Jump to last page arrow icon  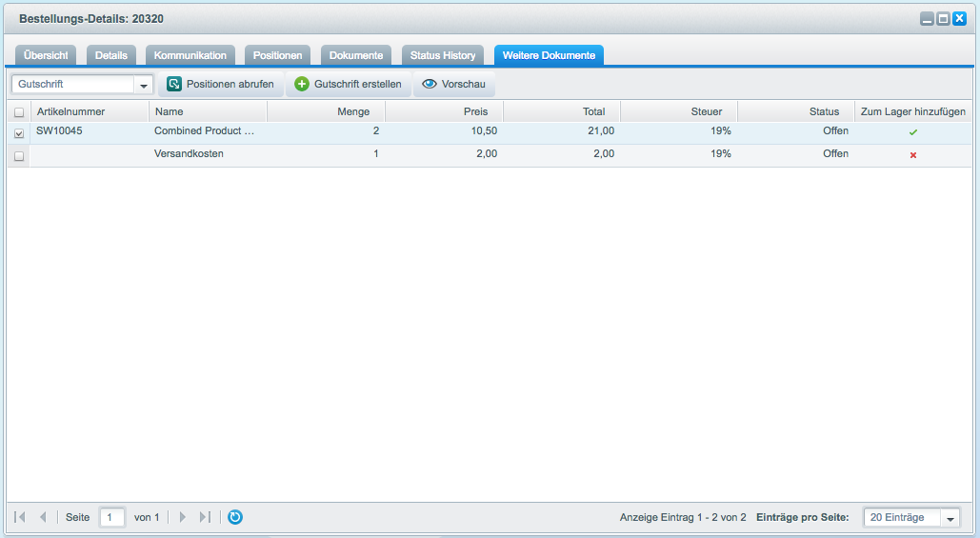pyautogui.click(x=205, y=517)
